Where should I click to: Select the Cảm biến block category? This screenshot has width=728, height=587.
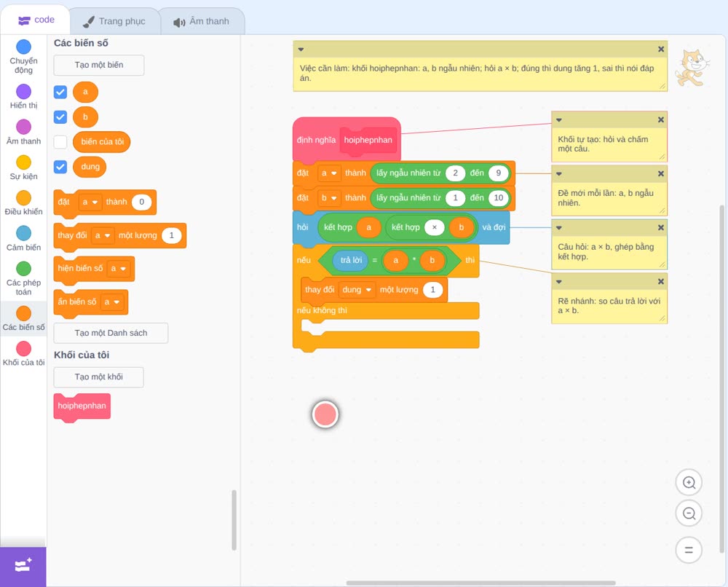24,239
